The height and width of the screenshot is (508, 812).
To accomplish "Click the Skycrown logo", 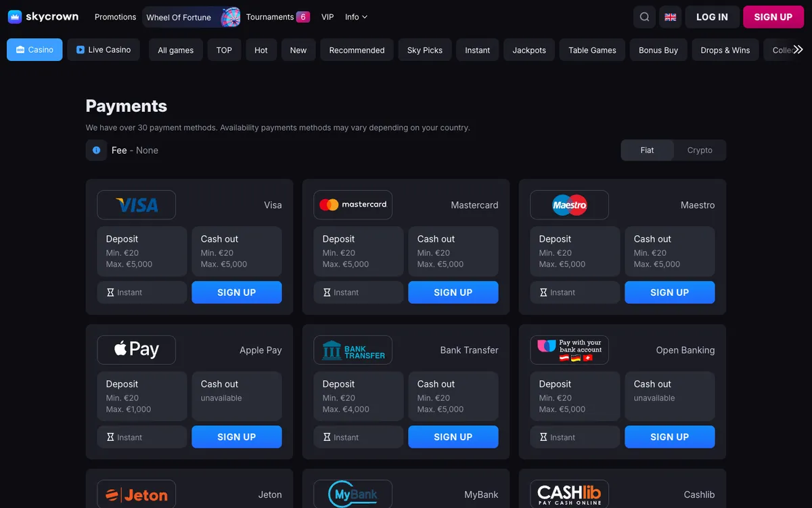I will (43, 17).
